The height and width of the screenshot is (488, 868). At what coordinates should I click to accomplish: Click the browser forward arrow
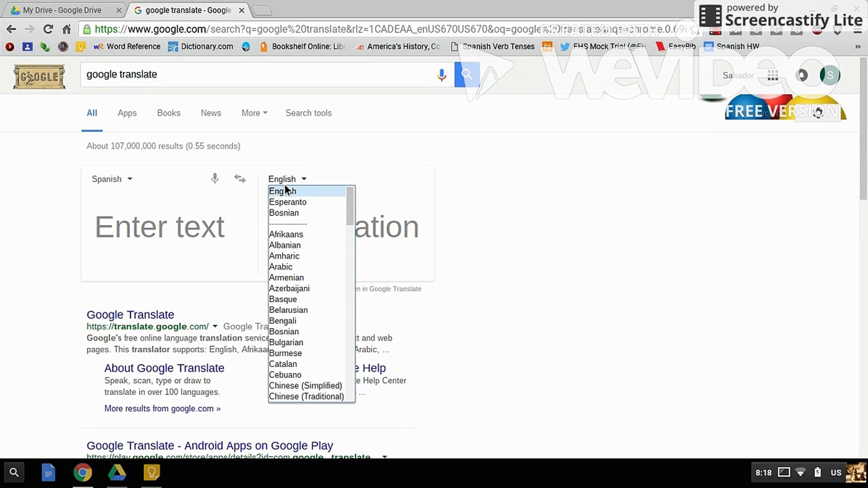[29, 29]
